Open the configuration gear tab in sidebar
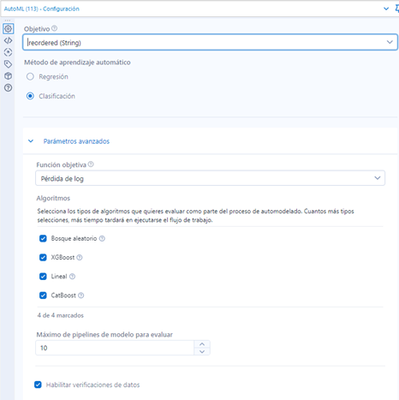Viewport: 399px width, 400px height. [x=8, y=29]
